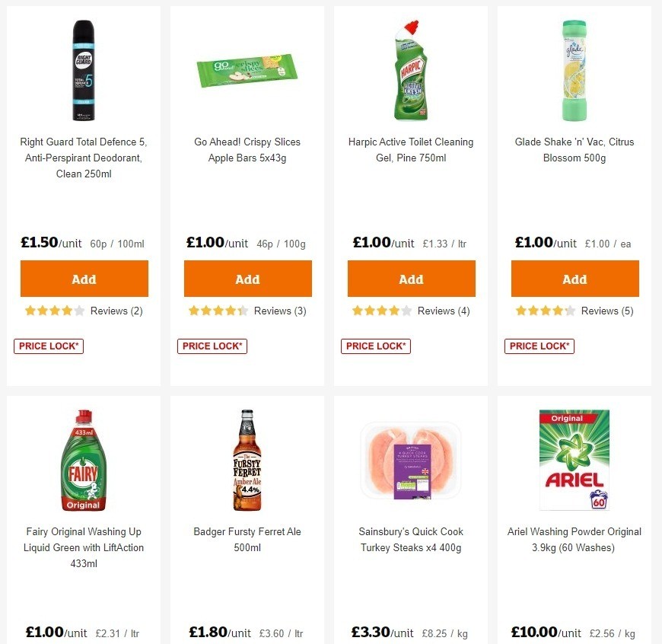Open the Ariel Washing Powder product title
662x644 pixels.
coord(574,539)
